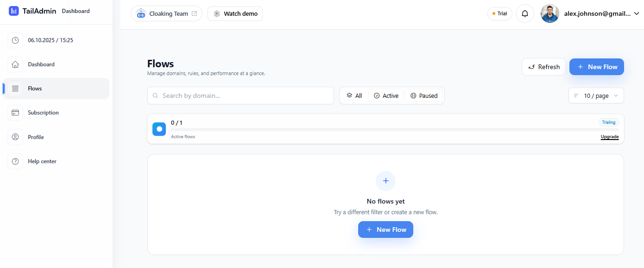
Task: Filter flows by All
Action: [354, 96]
